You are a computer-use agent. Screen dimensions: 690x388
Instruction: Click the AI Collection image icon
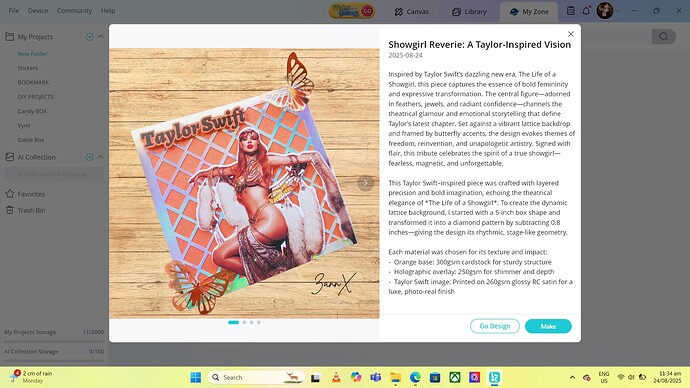(x=10, y=157)
